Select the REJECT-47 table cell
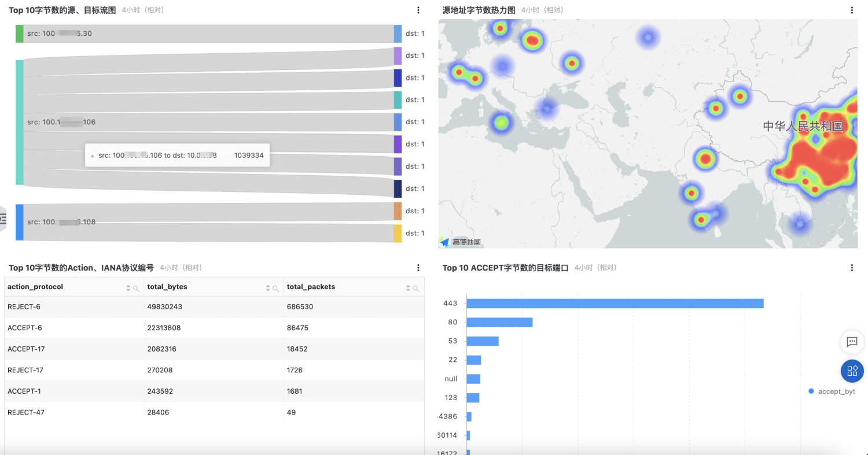Viewport: 868px width, 455px height. 74,412
